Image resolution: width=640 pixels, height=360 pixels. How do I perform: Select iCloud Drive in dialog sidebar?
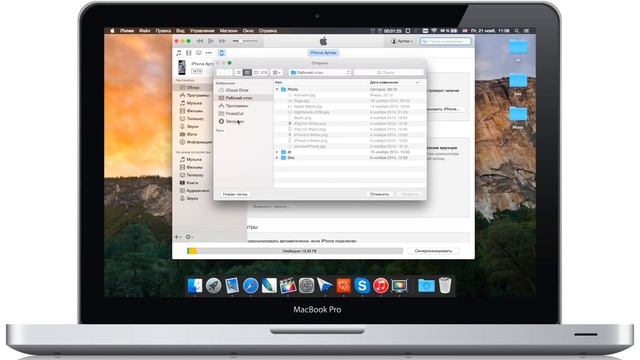233,90
